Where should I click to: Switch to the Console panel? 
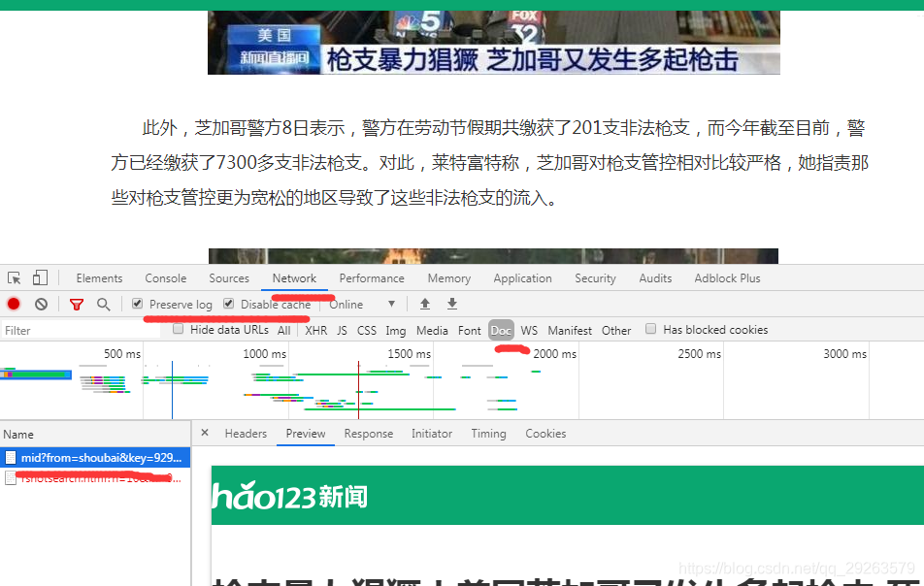coord(165,277)
